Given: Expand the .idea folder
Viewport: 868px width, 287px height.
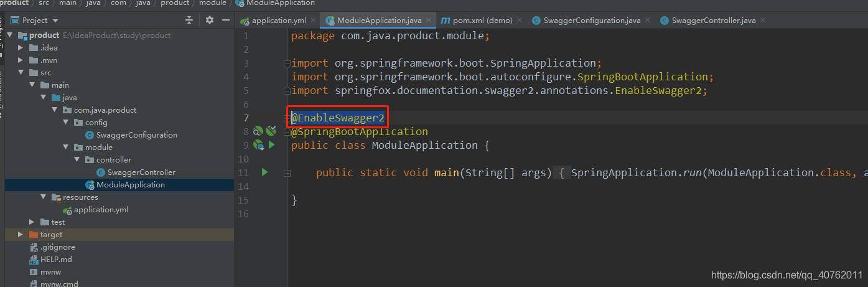Looking at the screenshot, I should [21, 48].
